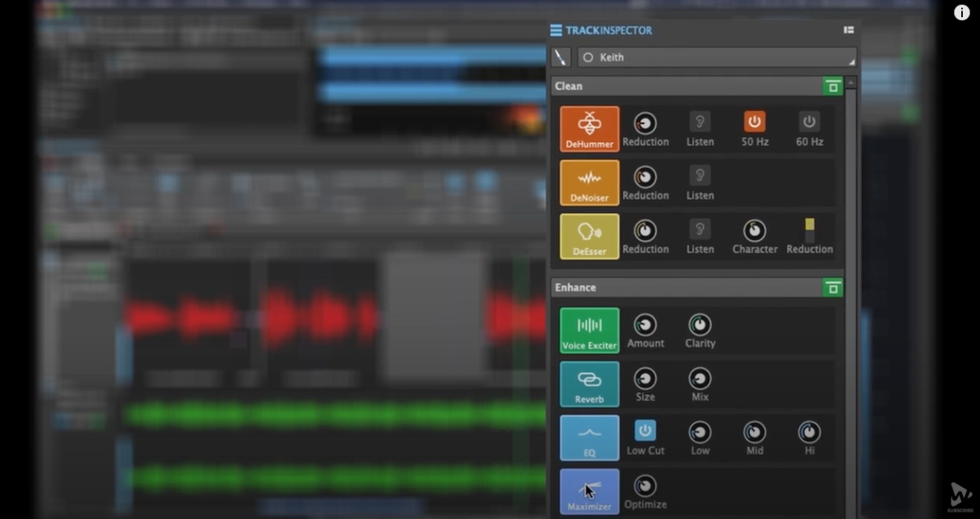Select the EQ module icon
Screen dimensions: 980x519
[590, 437]
